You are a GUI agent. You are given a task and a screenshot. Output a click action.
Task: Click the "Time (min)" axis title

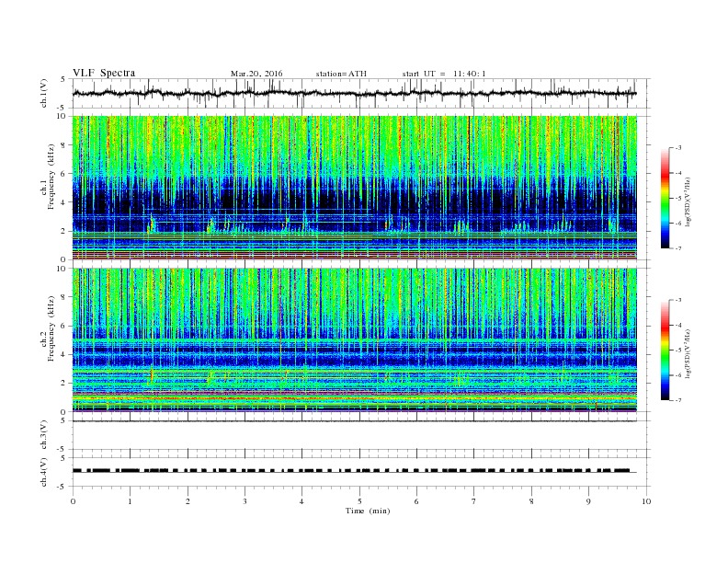point(368,511)
